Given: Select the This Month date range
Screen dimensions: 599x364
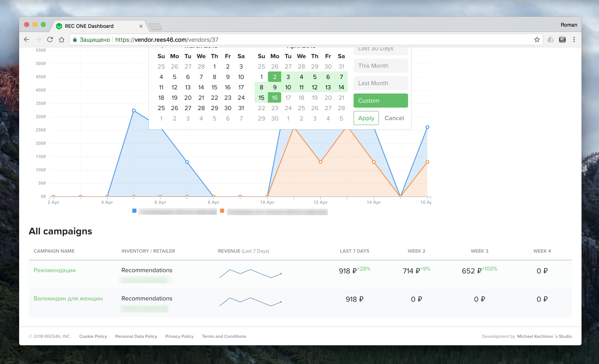Looking at the screenshot, I should click(381, 66).
